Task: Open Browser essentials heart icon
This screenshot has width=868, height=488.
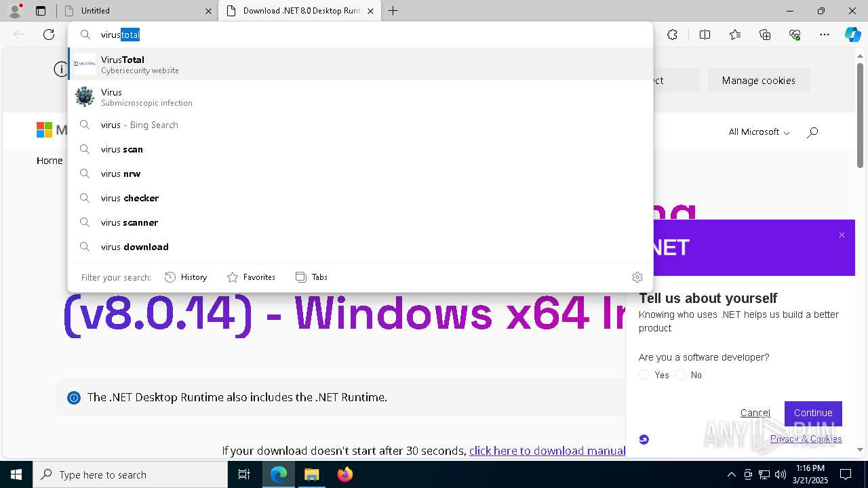Action: point(795,35)
